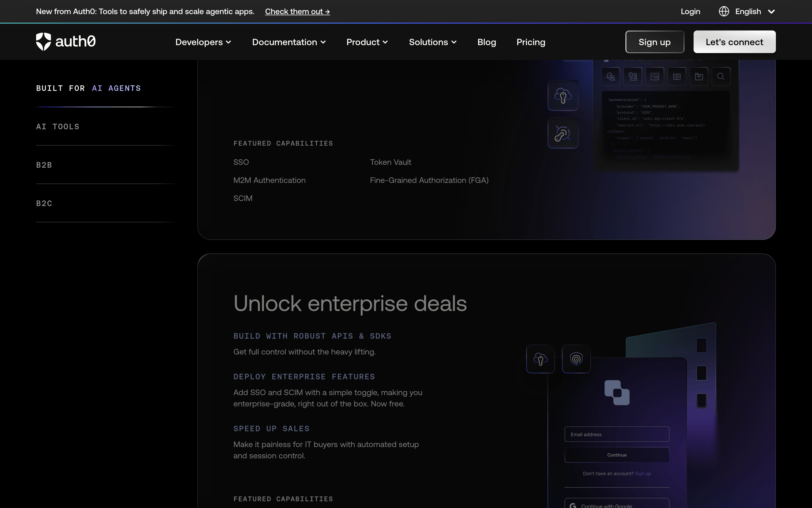Click the Google G icon on the login card
812x508 pixels.
point(573,506)
